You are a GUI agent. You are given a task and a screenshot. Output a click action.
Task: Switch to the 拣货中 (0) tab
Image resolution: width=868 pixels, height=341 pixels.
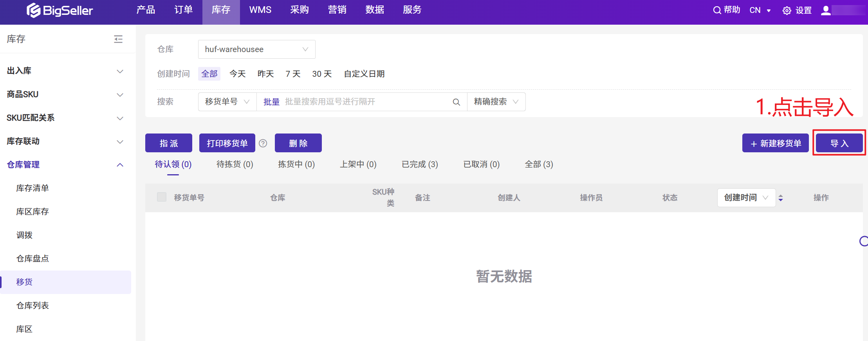tap(296, 164)
